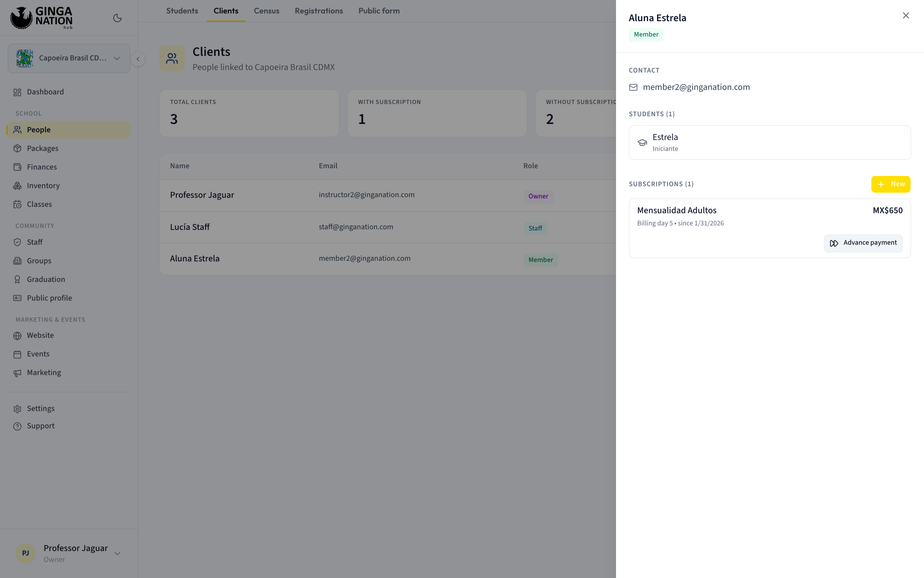Click the Clients page header icon
Image resolution: width=924 pixels, height=578 pixels.
click(172, 58)
